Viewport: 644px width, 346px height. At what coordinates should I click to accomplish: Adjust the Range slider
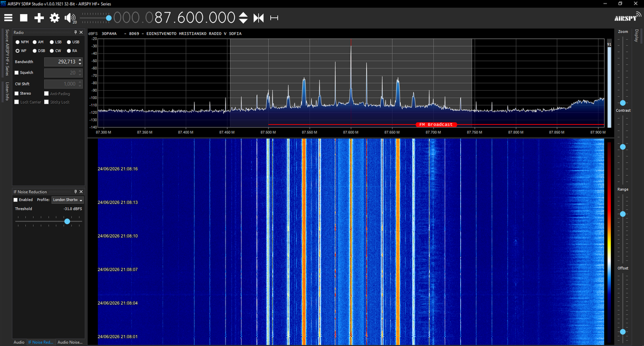tap(623, 214)
